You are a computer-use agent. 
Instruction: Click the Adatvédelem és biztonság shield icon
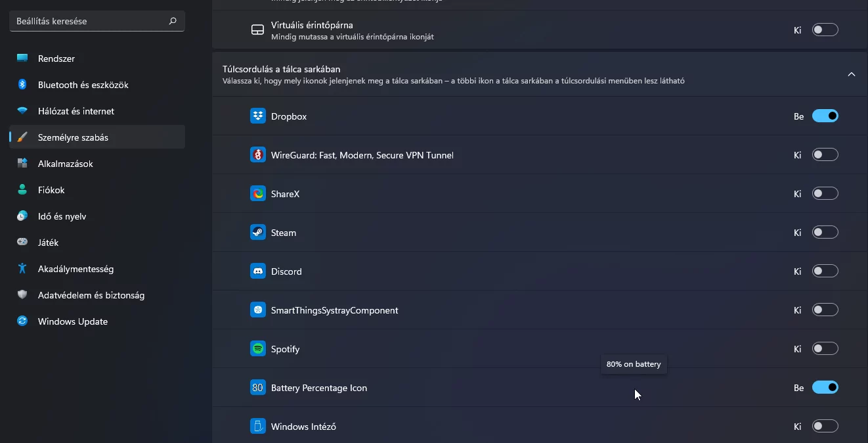pos(22,295)
